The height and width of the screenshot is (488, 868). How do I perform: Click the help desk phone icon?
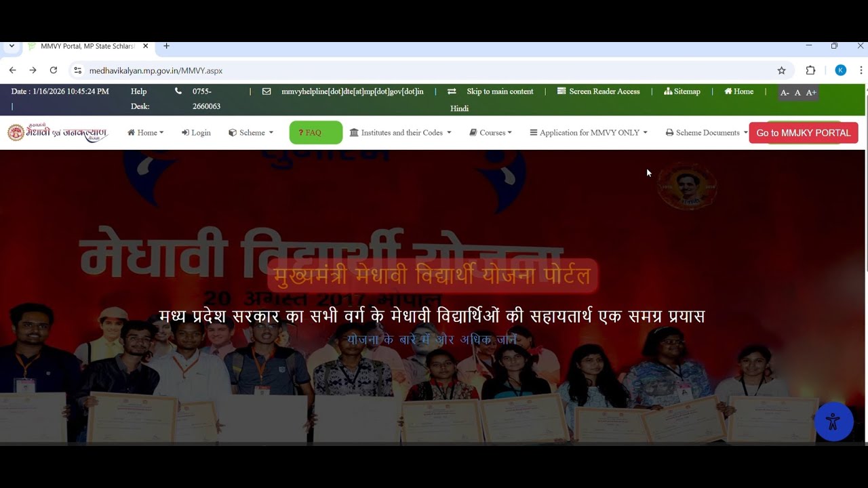click(178, 91)
